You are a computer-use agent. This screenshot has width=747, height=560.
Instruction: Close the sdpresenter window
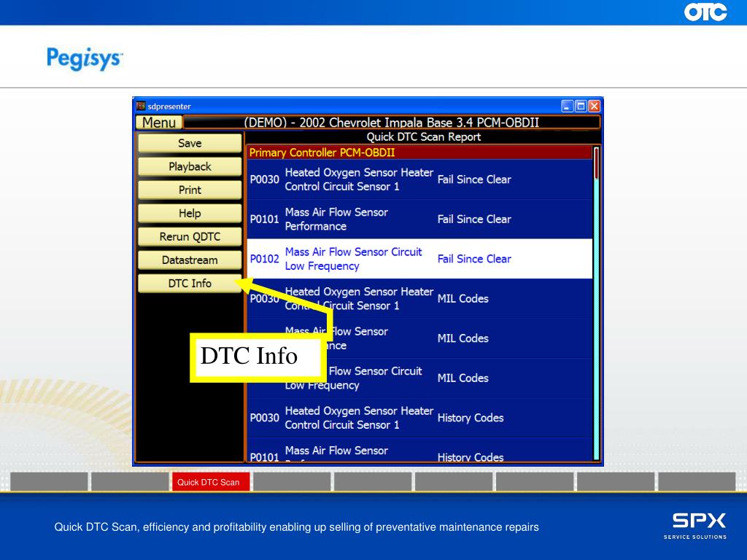[594, 106]
